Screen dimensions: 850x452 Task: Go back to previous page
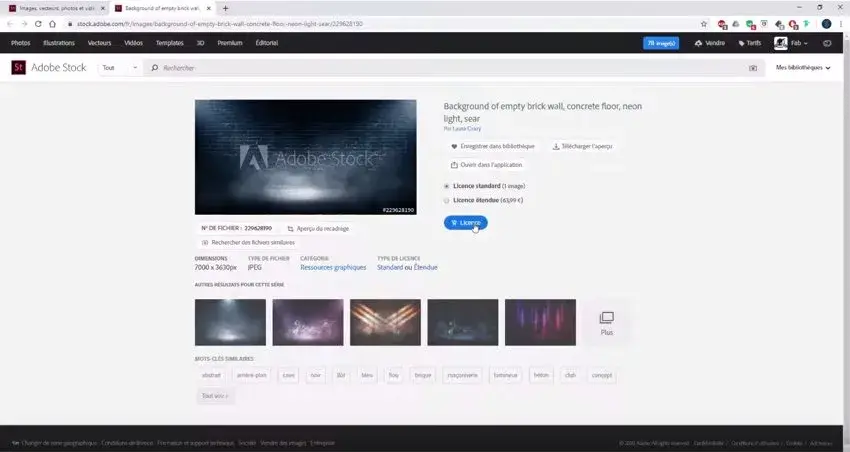(x=10, y=24)
